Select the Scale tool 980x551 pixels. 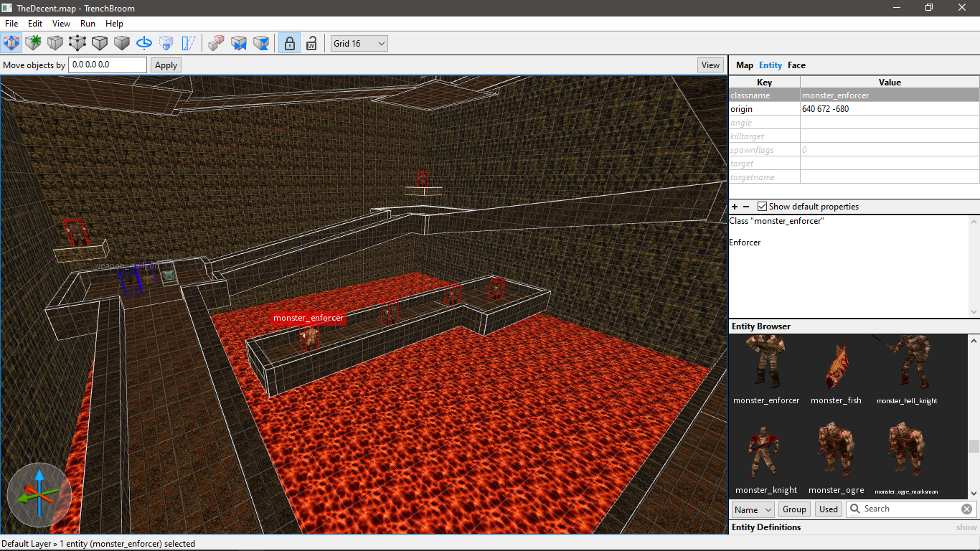tap(166, 43)
